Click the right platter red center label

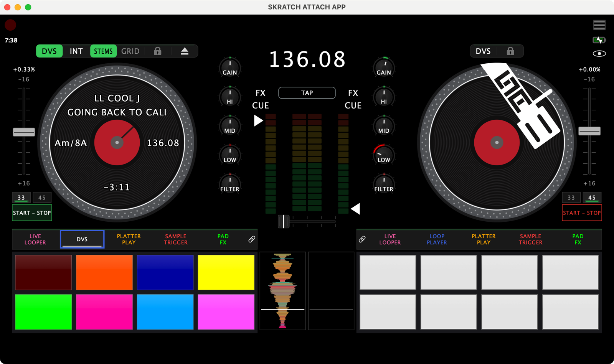point(497,143)
